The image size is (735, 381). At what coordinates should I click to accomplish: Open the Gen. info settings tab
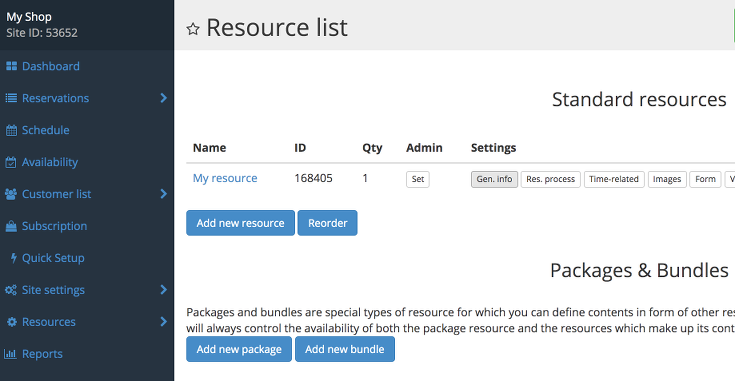click(494, 179)
